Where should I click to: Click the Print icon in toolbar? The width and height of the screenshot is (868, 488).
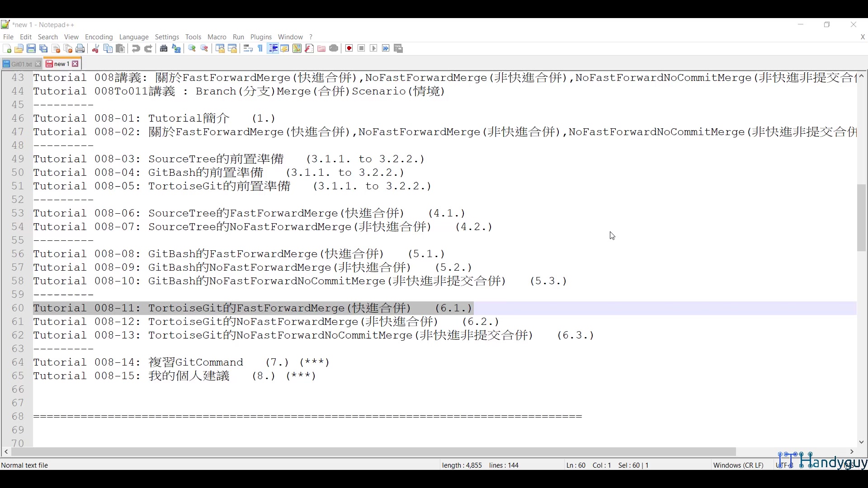pyautogui.click(x=80, y=49)
